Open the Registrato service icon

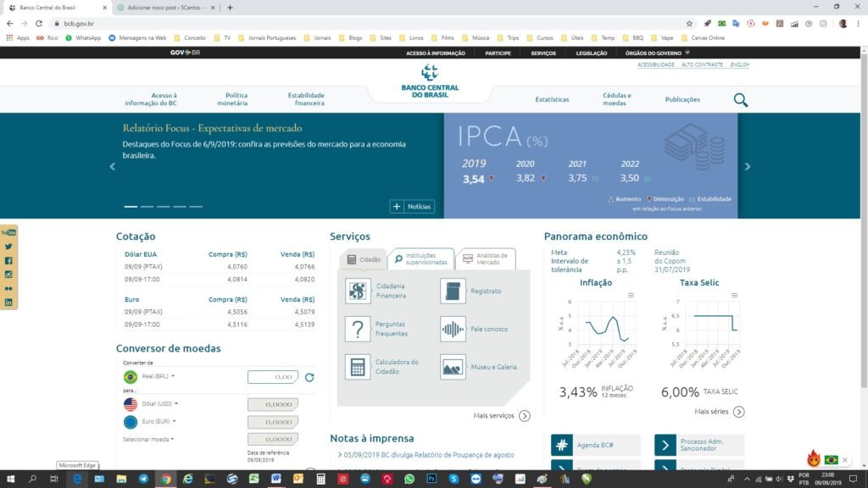coord(453,291)
